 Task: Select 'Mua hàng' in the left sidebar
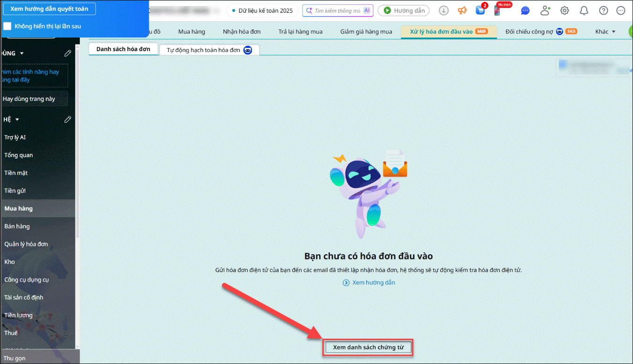[38, 209]
